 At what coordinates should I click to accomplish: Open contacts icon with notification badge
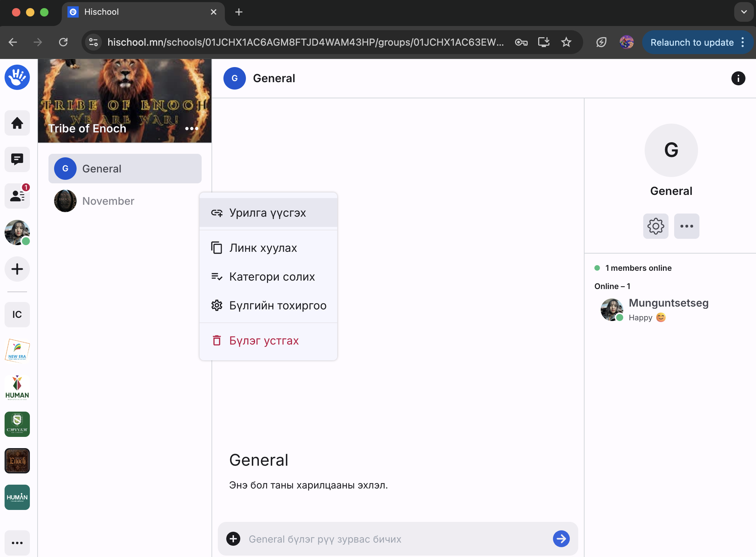point(17,196)
